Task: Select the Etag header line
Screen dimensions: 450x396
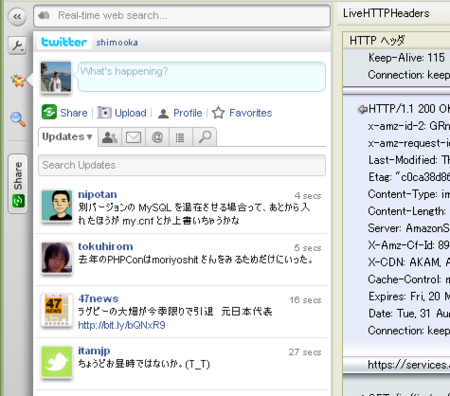Action: click(x=409, y=177)
